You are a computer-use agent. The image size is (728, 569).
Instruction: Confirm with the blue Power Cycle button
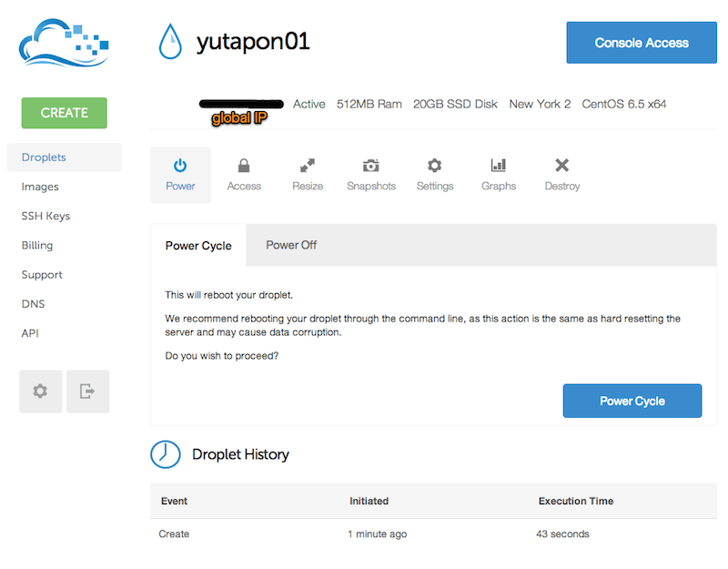632,401
